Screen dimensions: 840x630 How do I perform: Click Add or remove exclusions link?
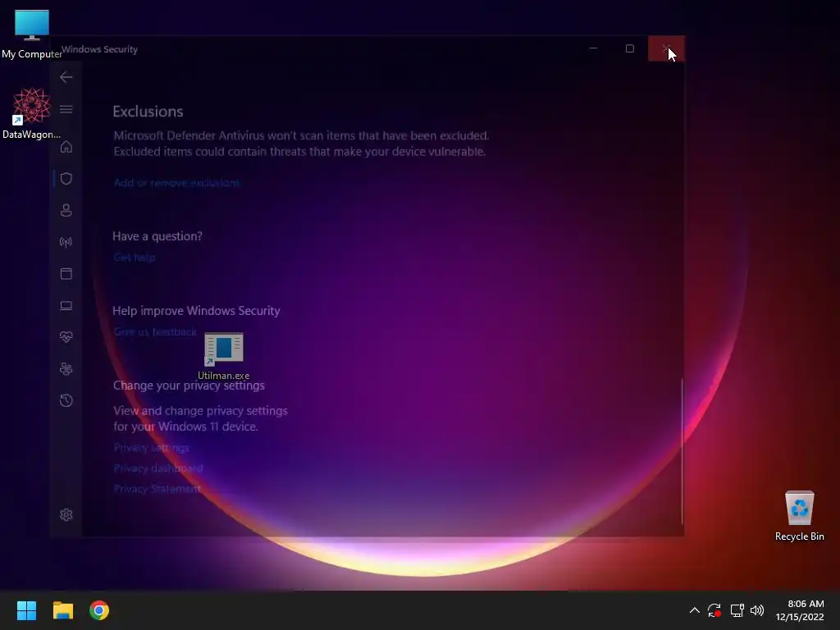(x=177, y=183)
